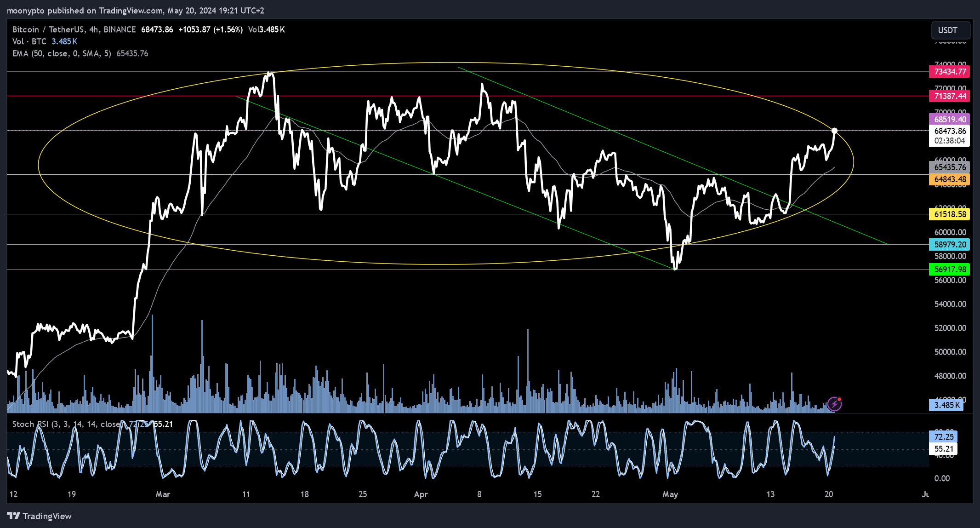This screenshot has width=980, height=528.
Task: Click the May date on time axis
Action: (670, 494)
